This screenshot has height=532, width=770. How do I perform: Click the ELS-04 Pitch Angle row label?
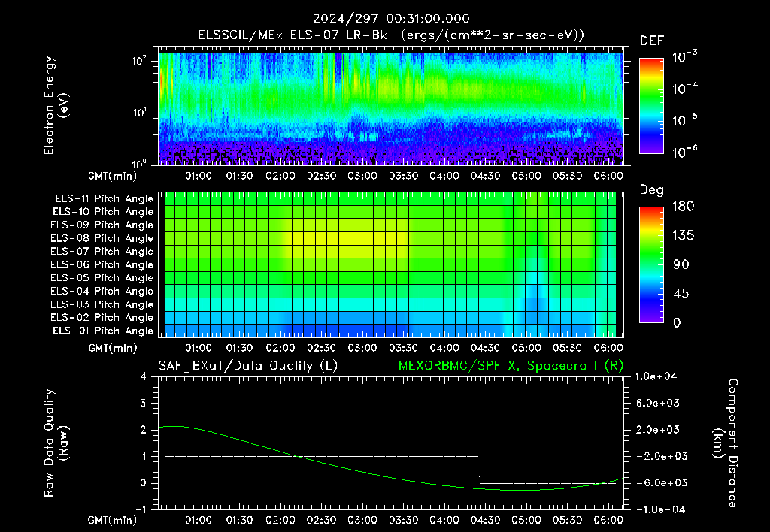(x=102, y=292)
